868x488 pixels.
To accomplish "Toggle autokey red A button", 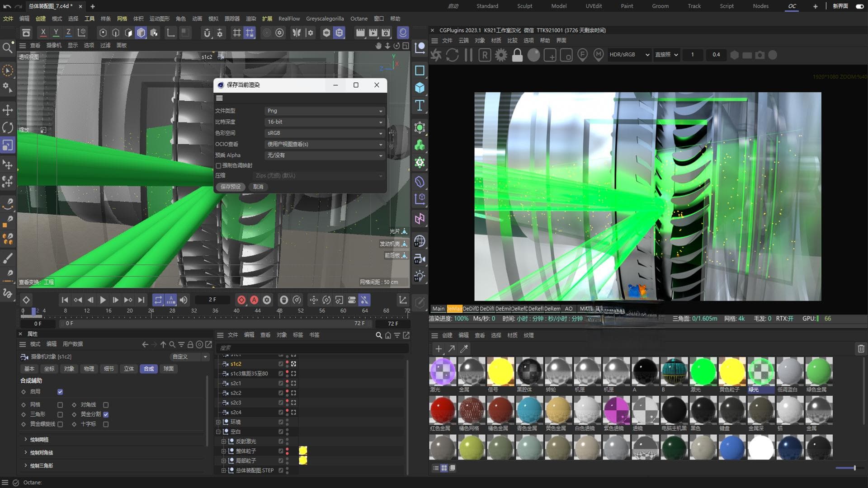I will [254, 300].
